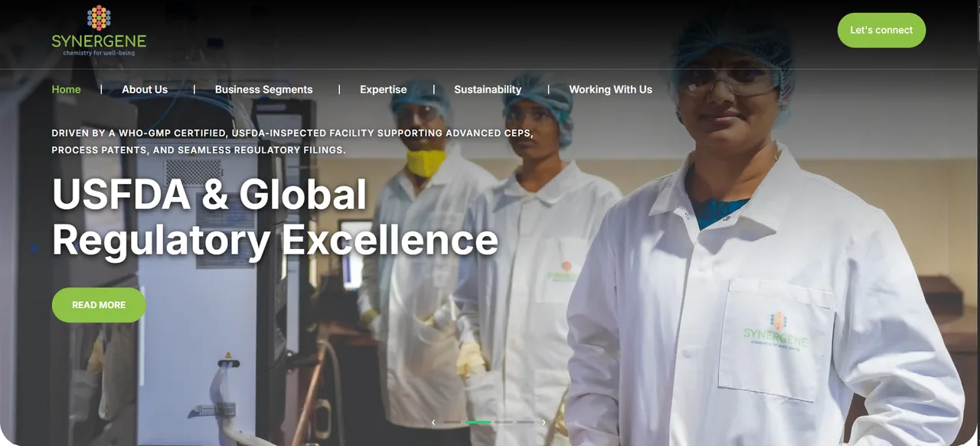Advance the carousel with the right arrow
Viewport: 980px width, 446px height.
pyautogui.click(x=544, y=422)
